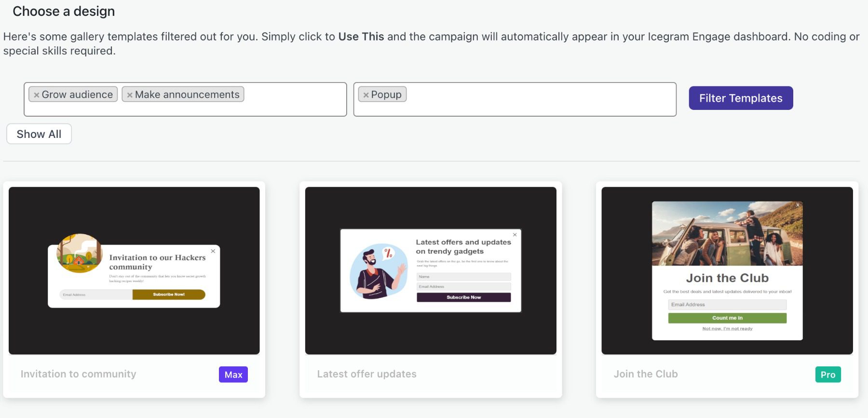Select the Invitation to community template thumbnail
868x418 pixels.
tap(135, 271)
